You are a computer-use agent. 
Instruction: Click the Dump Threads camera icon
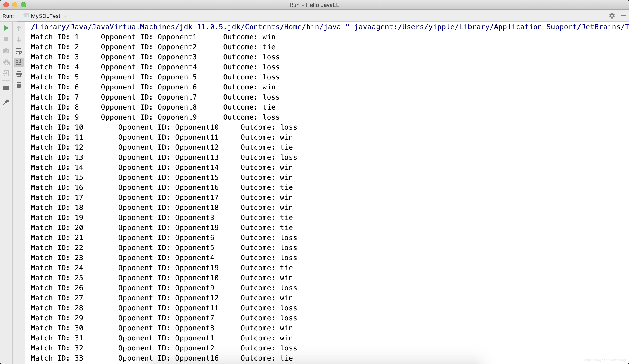[6, 51]
